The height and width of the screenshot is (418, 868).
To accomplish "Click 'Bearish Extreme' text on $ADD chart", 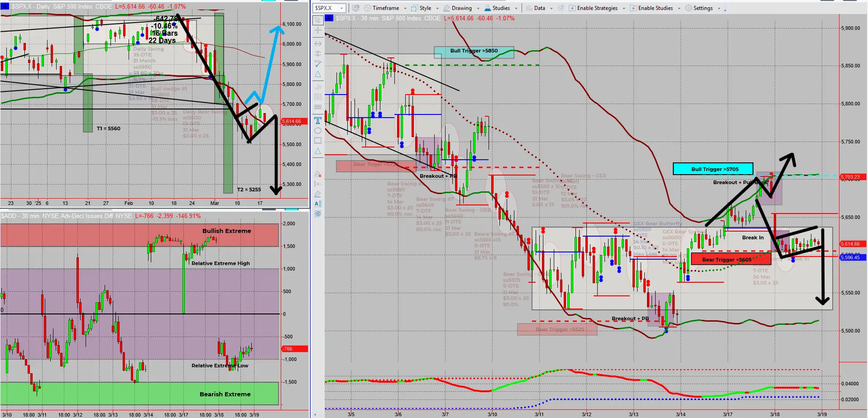I will [x=225, y=394].
